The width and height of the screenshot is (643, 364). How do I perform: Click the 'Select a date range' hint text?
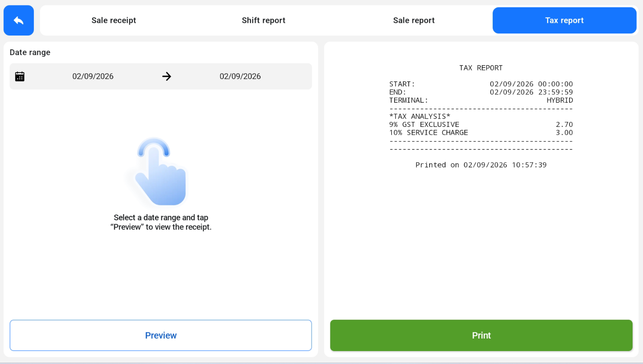(x=161, y=222)
